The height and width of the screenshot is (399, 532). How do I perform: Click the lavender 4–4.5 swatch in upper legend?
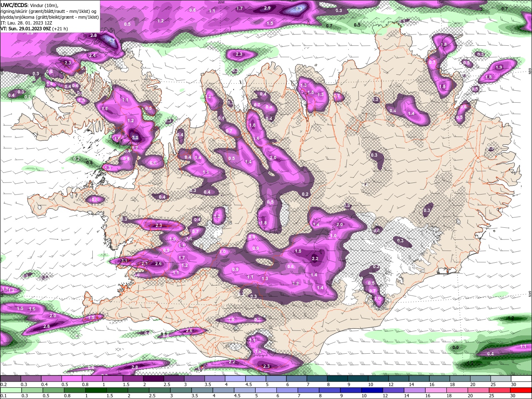coord(235,379)
